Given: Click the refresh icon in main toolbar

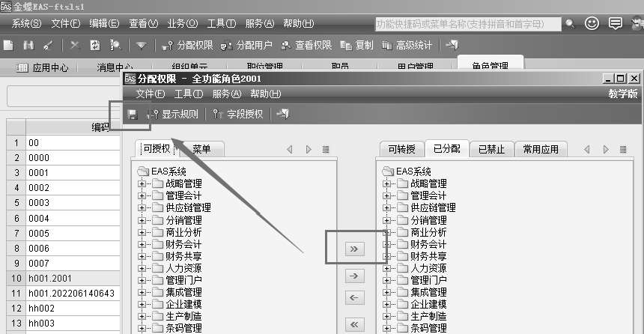Looking at the screenshot, I should (x=95, y=45).
